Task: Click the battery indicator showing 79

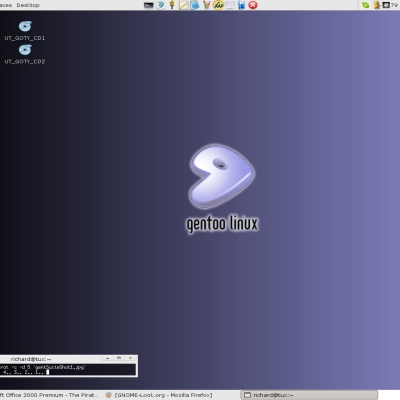Action: (x=391, y=5)
